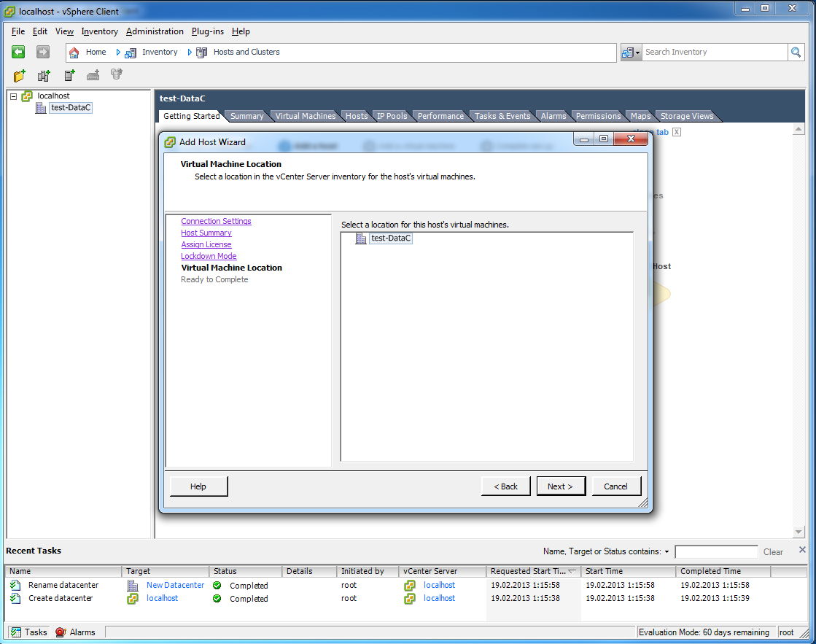The image size is (816, 644).
Task: Open the File menu
Action: click(x=18, y=31)
